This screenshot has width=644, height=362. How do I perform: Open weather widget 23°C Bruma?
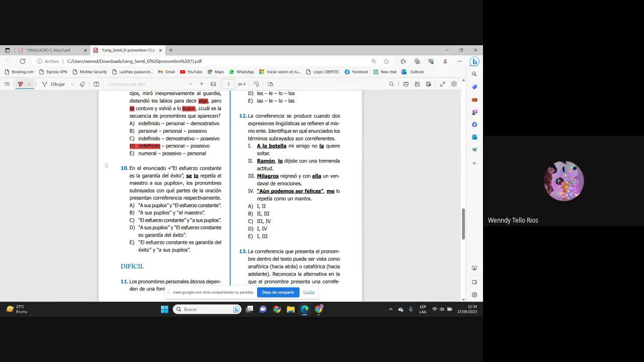point(16,309)
